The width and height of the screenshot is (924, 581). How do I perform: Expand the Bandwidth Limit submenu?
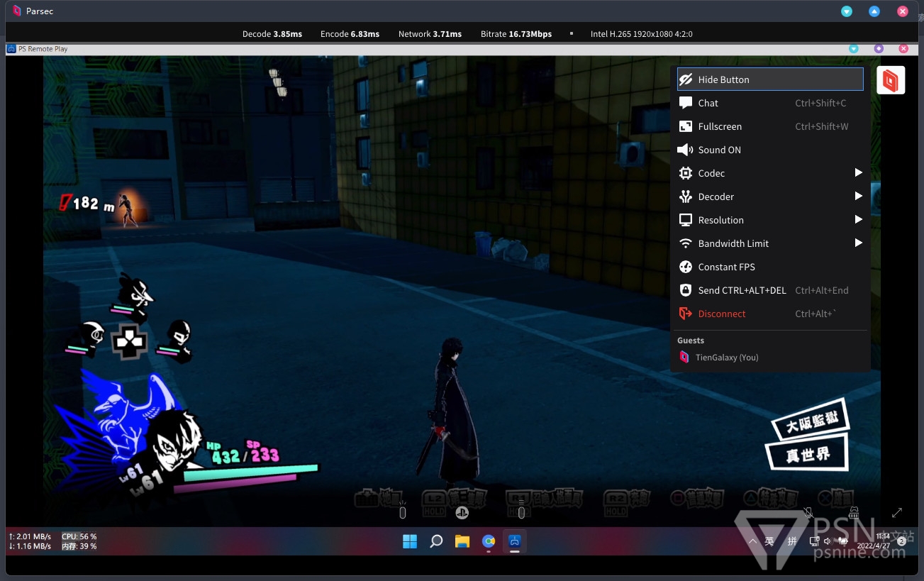coord(770,243)
